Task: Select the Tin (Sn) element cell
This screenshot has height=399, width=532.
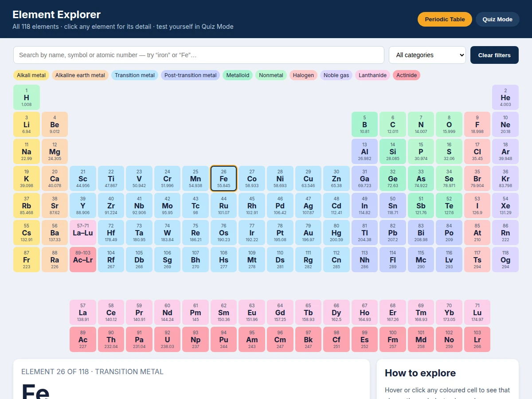Action: [x=393, y=206]
